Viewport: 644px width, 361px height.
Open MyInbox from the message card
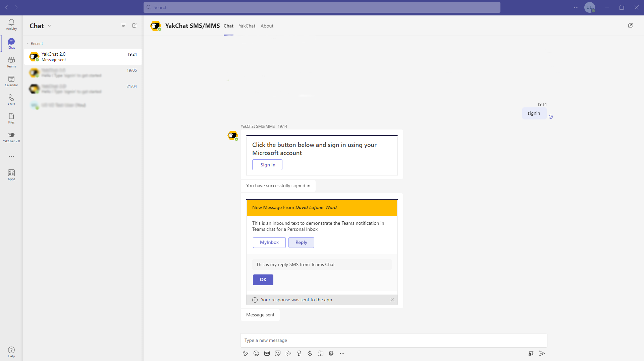pyautogui.click(x=269, y=243)
